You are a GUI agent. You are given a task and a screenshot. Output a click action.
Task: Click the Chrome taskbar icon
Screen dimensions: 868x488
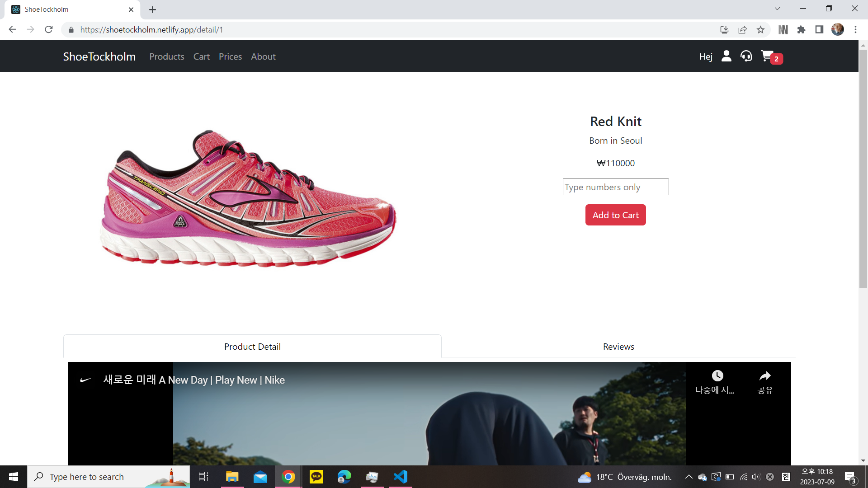288,477
